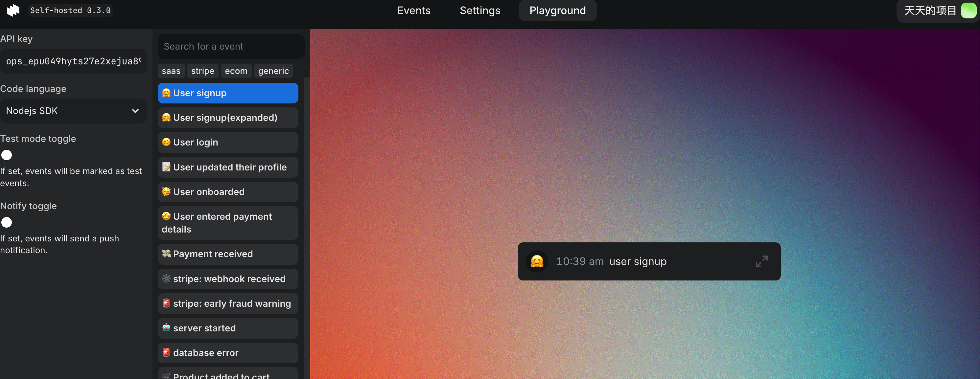Open the Settings tab
980x379 pixels.
click(480, 10)
